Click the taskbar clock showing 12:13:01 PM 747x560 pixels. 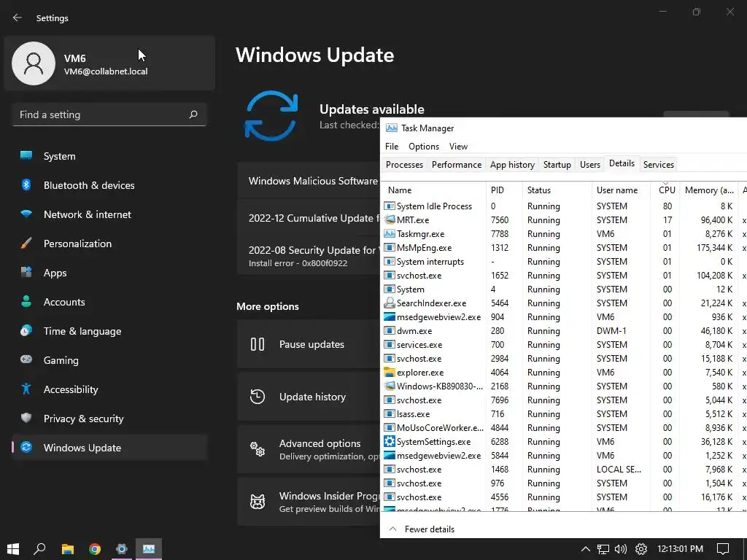coord(680,549)
